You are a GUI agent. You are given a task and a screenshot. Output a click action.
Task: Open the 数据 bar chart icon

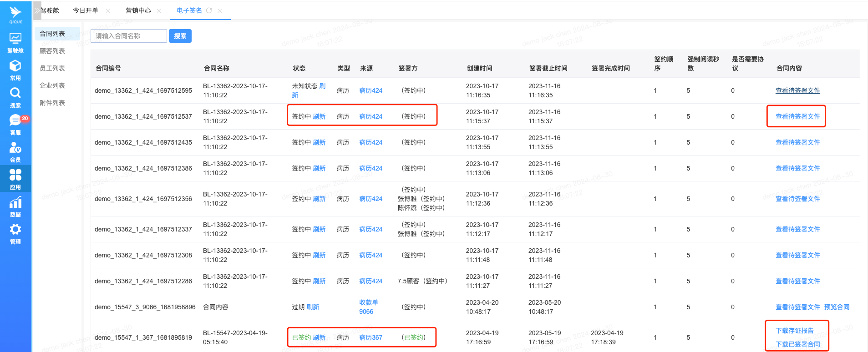tap(15, 203)
